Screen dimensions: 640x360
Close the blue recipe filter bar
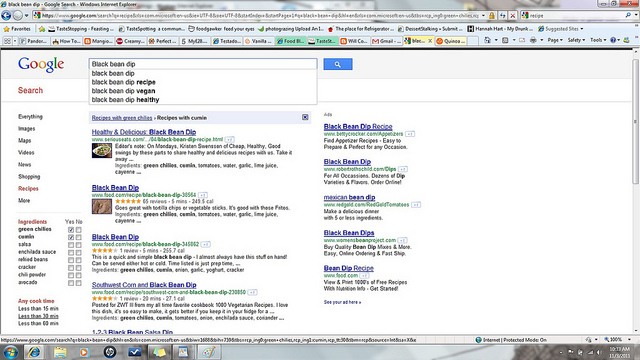click(x=305, y=118)
